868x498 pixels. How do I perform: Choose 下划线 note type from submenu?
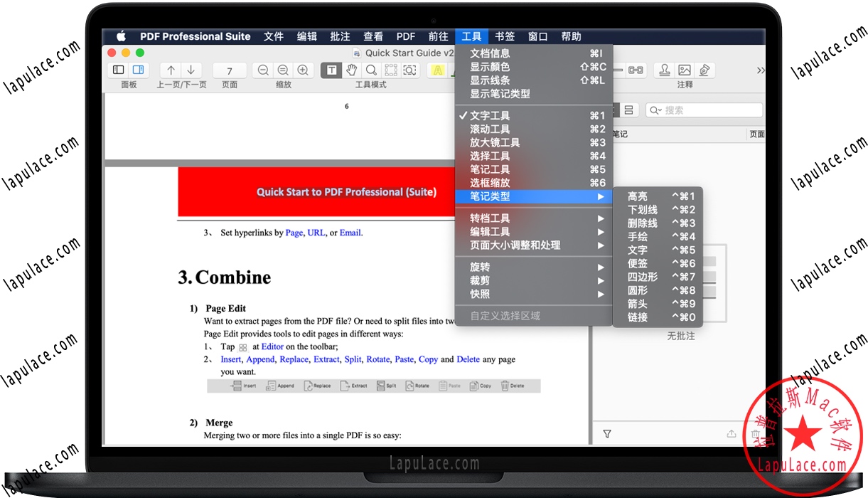(658, 210)
